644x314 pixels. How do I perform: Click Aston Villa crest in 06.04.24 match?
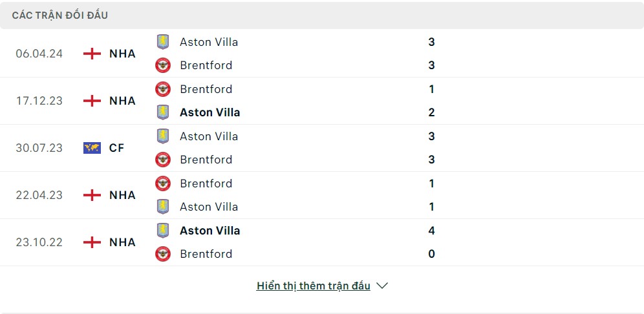tap(163, 42)
